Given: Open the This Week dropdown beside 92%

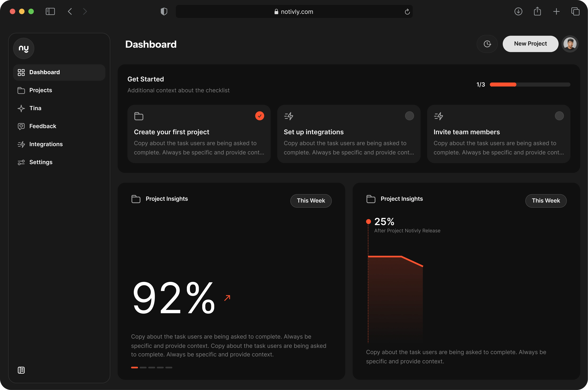Looking at the screenshot, I should pos(311,201).
